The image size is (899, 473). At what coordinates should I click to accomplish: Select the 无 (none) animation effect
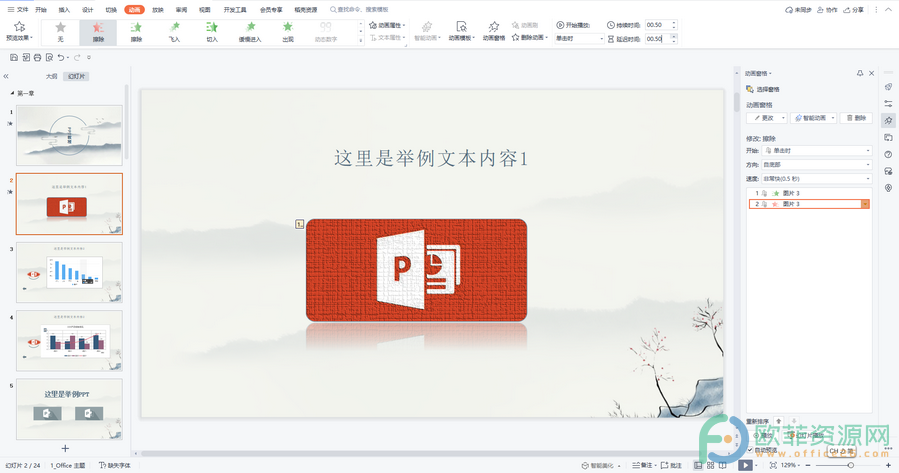(60, 32)
